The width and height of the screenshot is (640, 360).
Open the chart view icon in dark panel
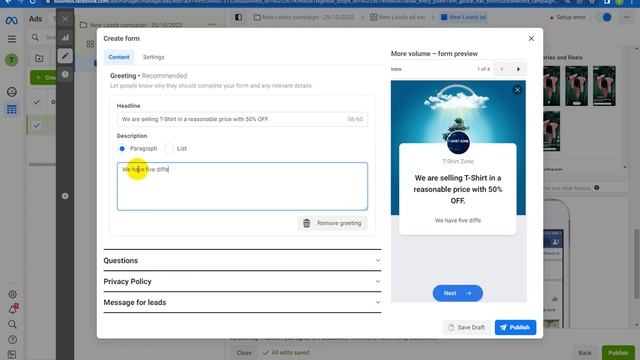coord(65,38)
